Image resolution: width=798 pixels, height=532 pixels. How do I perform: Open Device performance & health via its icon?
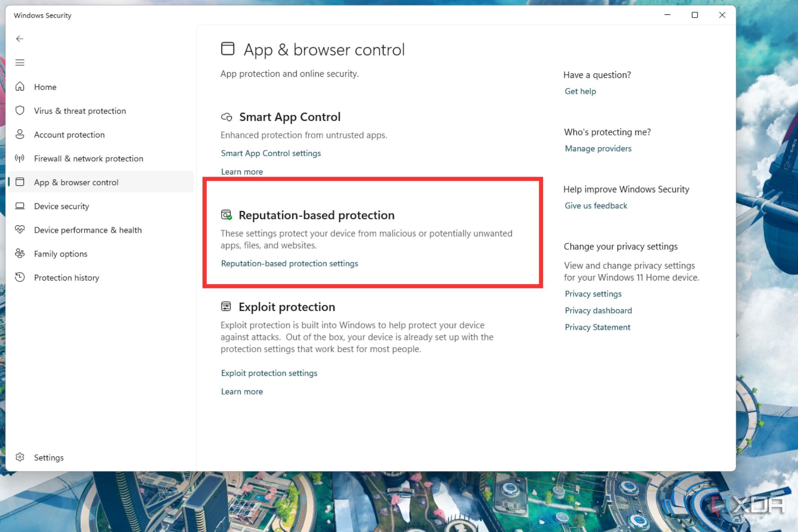click(x=20, y=230)
